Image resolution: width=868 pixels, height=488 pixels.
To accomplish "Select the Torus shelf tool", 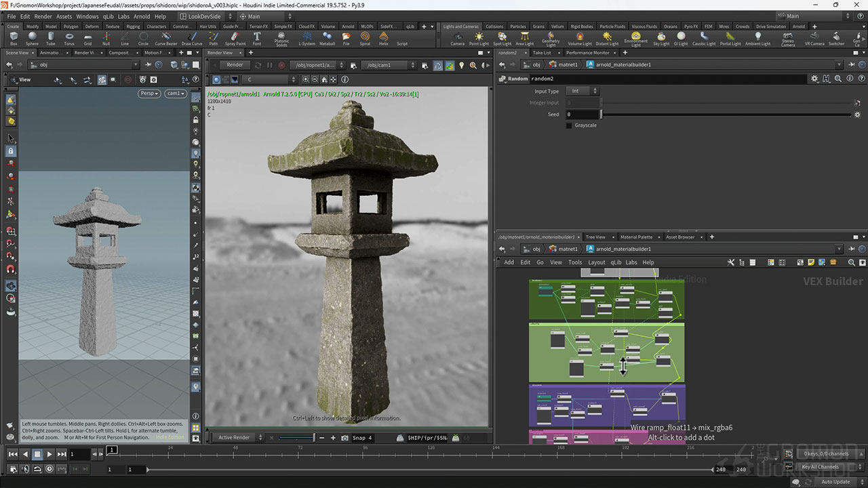I will 69,38.
